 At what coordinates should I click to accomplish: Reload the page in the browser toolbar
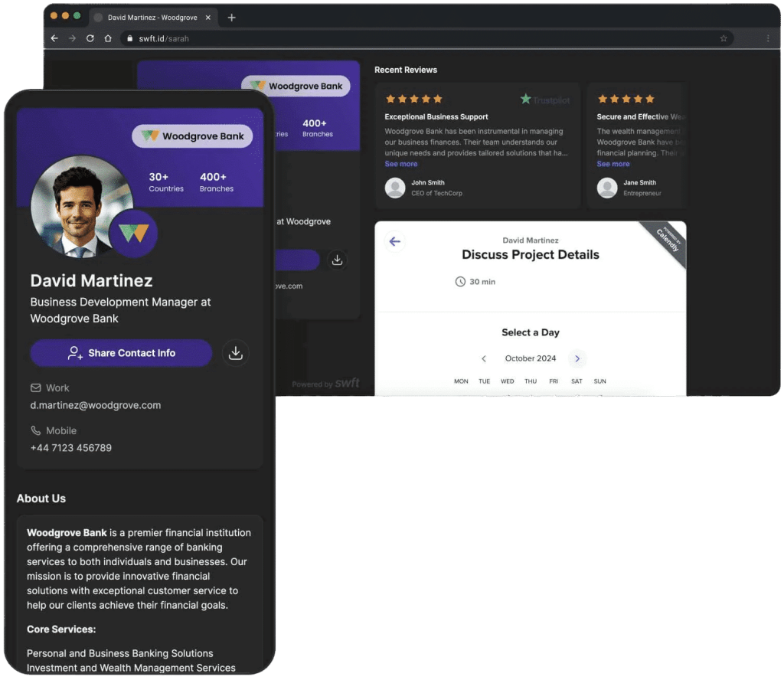click(90, 38)
